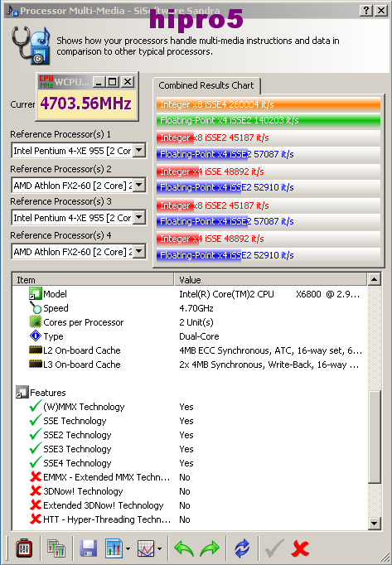Click the grey checkmark OK icon

click(x=274, y=548)
